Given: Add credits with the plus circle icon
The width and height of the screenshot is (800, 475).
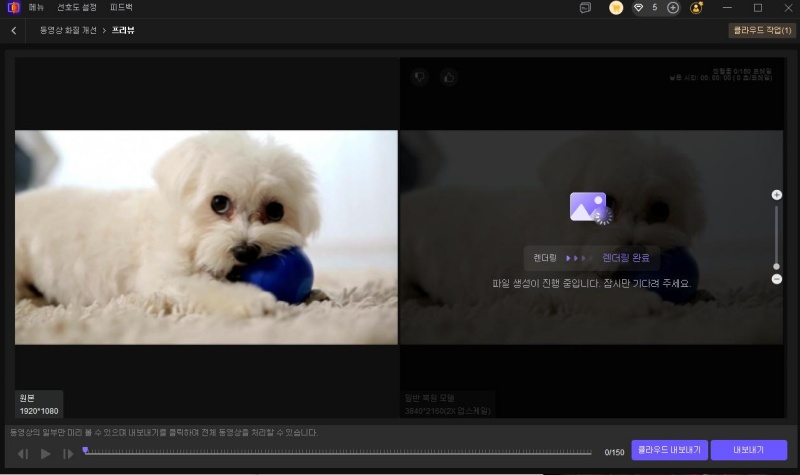Looking at the screenshot, I should coord(673,8).
